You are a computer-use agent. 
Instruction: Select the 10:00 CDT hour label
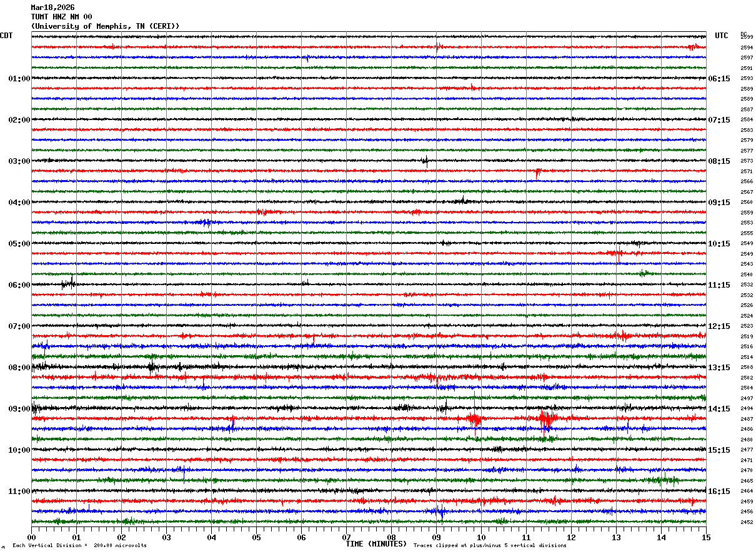[x=19, y=450]
